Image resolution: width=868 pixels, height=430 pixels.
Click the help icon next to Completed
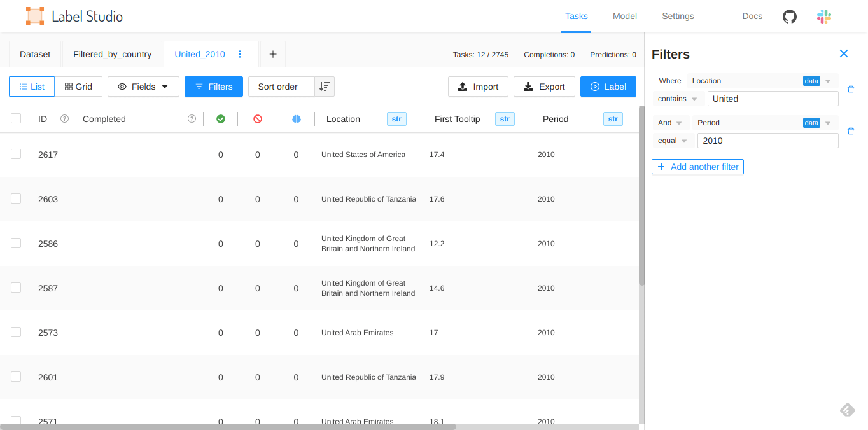192,119
